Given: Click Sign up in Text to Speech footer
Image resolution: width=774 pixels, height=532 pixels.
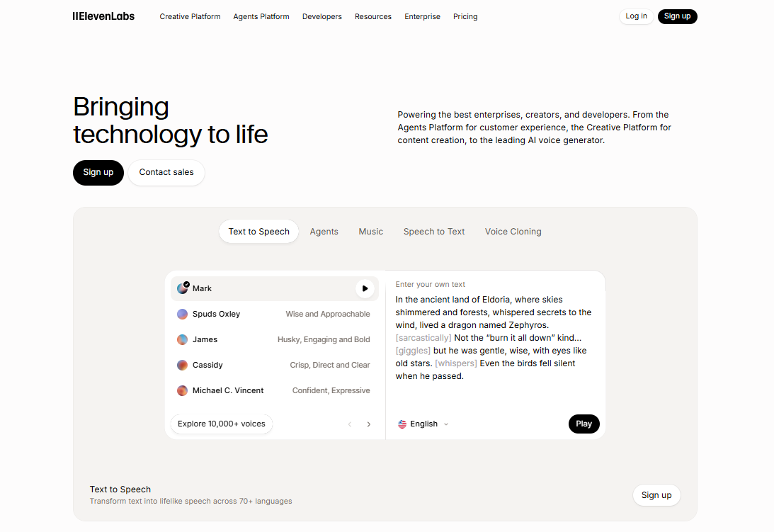Looking at the screenshot, I should 656,495.
